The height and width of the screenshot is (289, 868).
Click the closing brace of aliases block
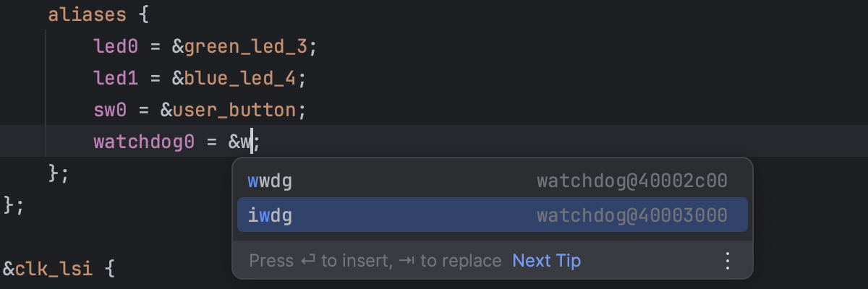(x=53, y=173)
